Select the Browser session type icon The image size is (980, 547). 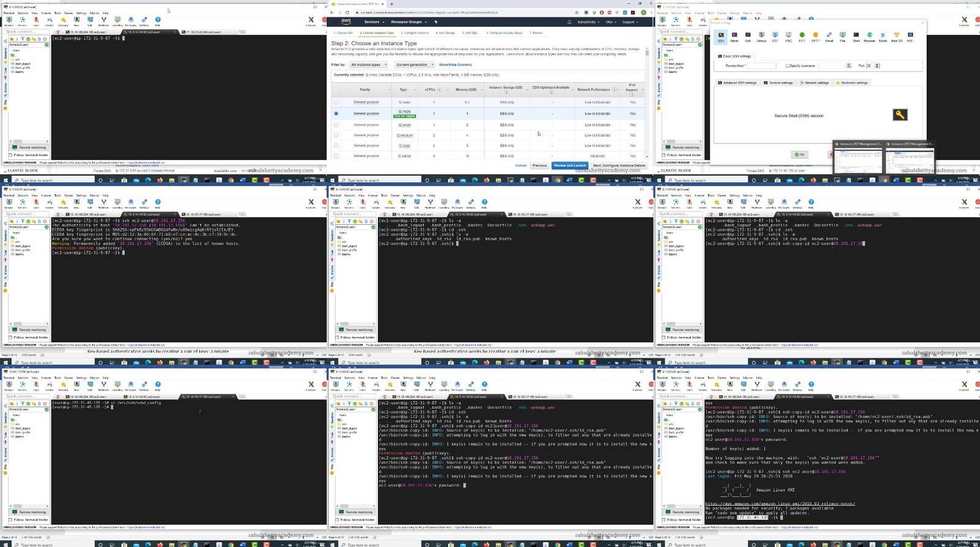[x=869, y=36]
